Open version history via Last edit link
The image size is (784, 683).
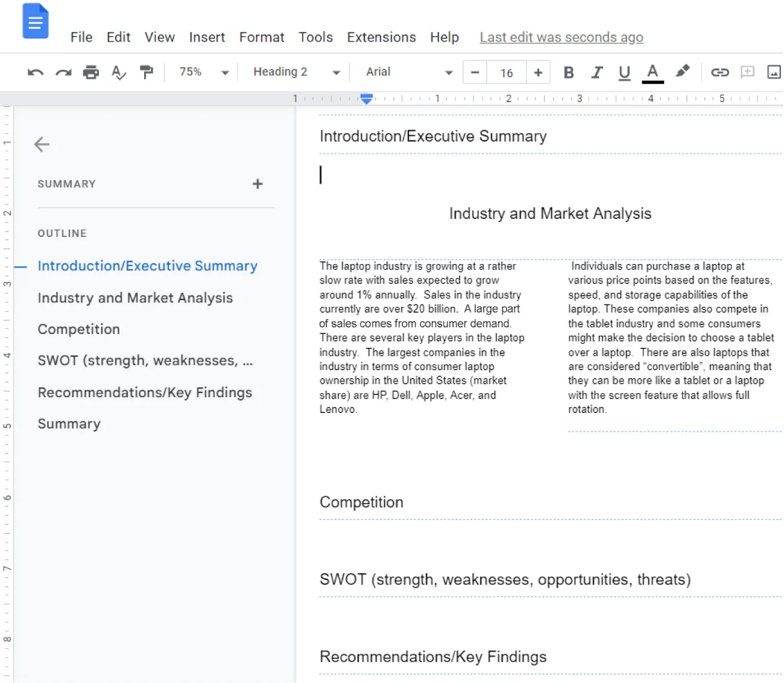point(561,37)
